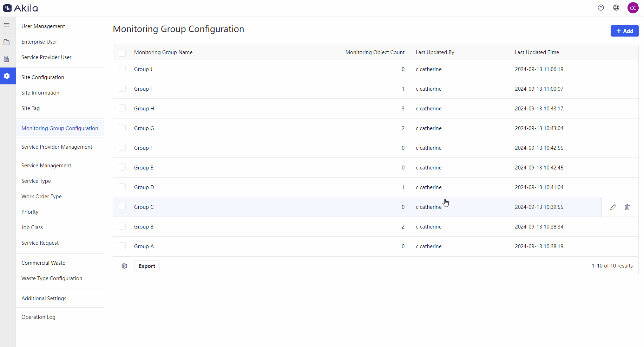Viewport: 644px width, 347px height.
Task: Open table column settings gear icon
Action: [124, 266]
